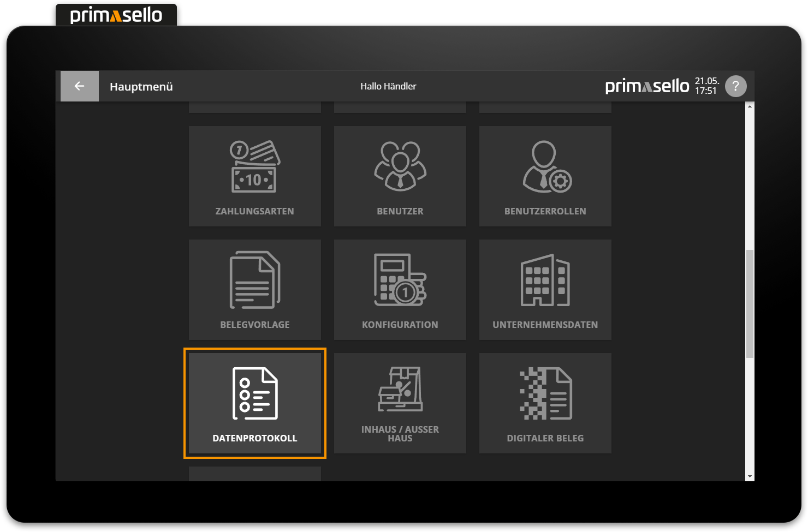Click the Belegvorlage document icon
This screenshot has width=808, height=532.
click(x=254, y=279)
